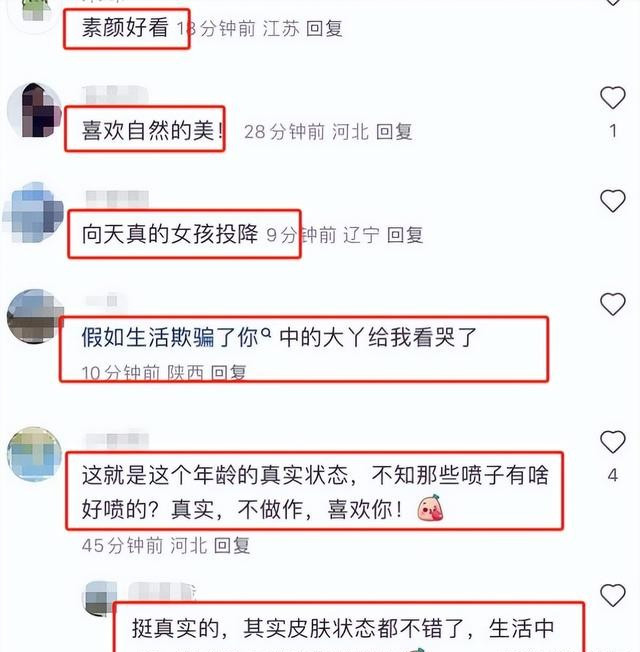Reply to the Shaanxi 10-minute-old comment
Screen dimensions: 640x652
(228, 373)
